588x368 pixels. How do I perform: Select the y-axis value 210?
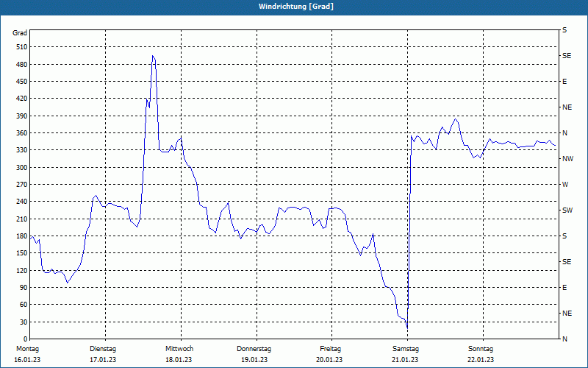(x=22, y=219)
